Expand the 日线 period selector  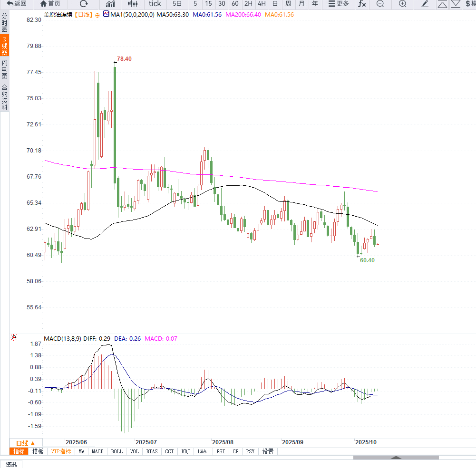(26, 443)
